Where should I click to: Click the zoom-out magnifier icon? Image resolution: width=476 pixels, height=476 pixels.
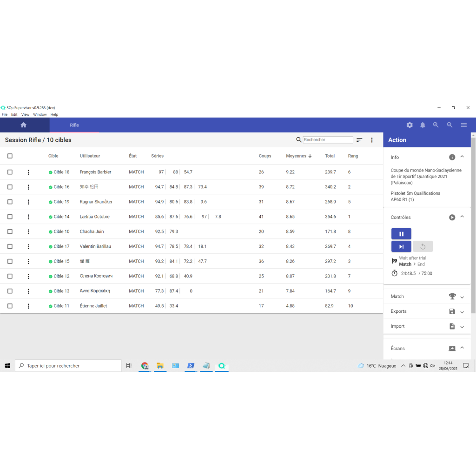point(450,125)
